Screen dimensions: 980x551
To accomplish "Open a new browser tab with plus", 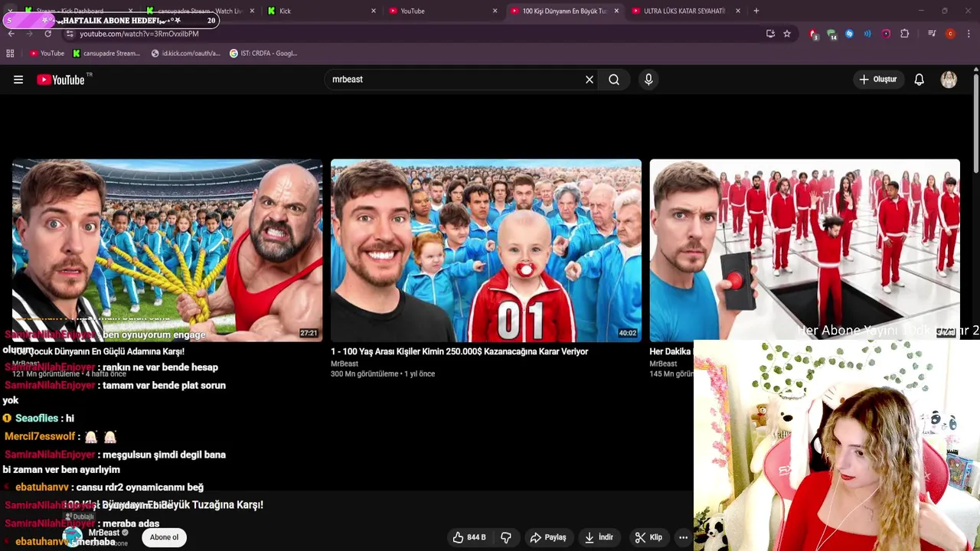I will point(756,11).
